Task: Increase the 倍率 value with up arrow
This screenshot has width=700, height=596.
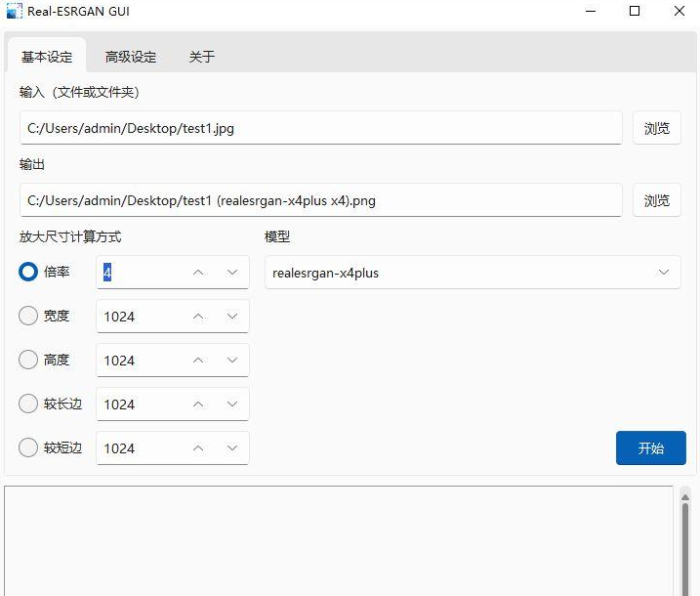Action: point(198,273)
